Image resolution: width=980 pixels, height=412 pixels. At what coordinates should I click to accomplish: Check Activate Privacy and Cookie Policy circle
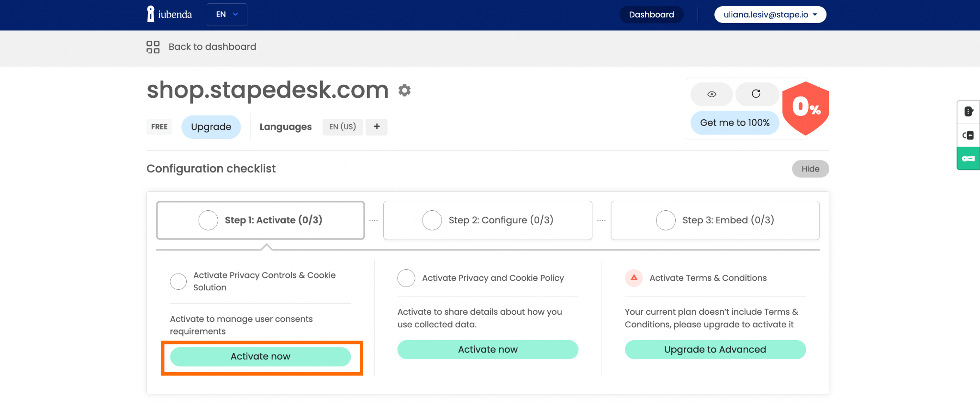(406, 278)
